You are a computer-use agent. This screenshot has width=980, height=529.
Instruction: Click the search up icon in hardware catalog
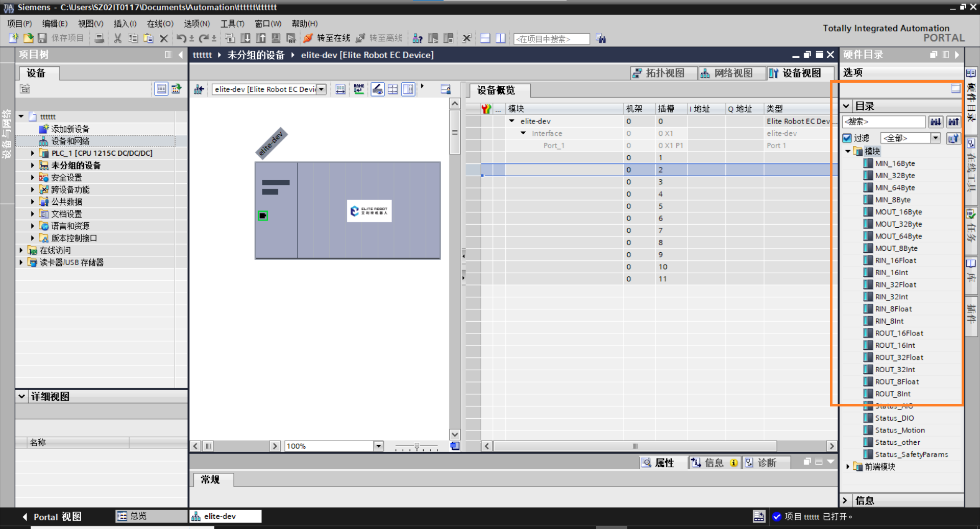(953, 122)
